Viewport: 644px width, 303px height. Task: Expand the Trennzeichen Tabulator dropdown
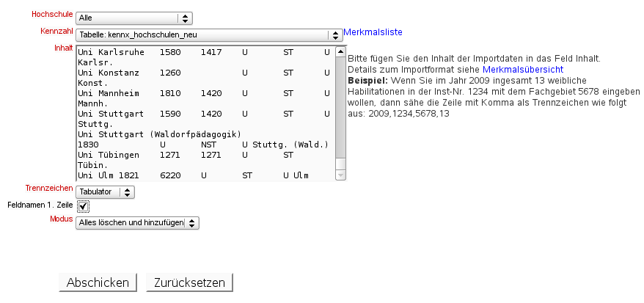coord(105,191)
